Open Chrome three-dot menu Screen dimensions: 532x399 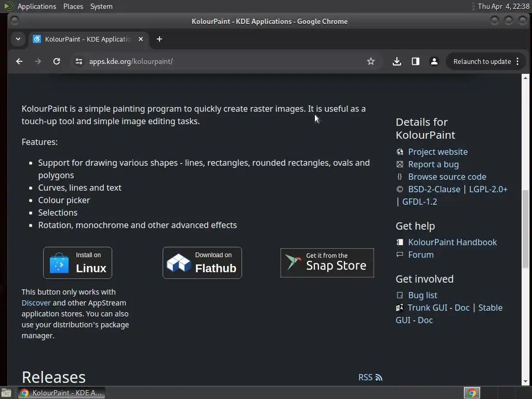pyautogui.click(x=517, y=61)
